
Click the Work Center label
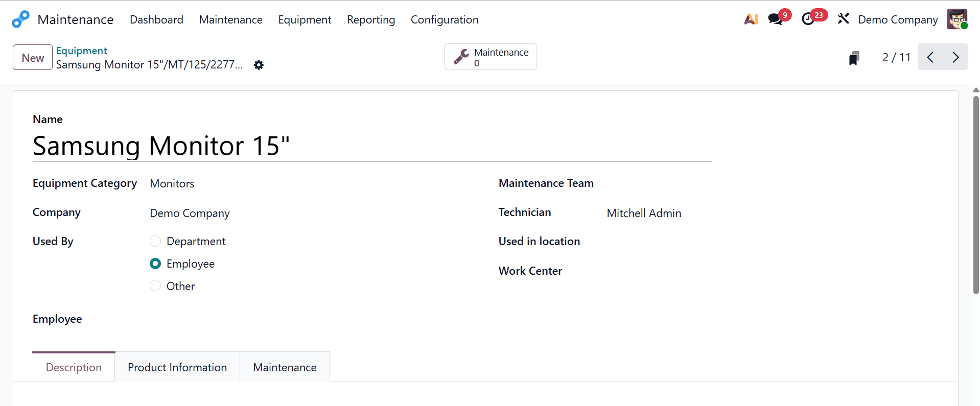pyautogui.click(x=530, y=271)
